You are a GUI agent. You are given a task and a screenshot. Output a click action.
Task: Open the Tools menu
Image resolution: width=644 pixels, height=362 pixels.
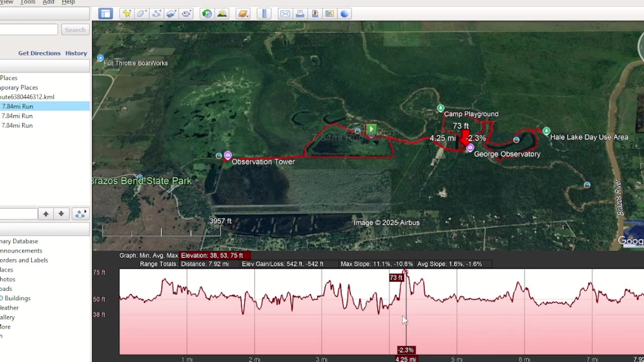coord(28,3)
